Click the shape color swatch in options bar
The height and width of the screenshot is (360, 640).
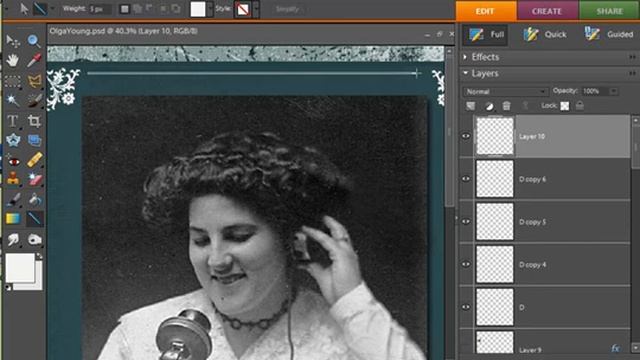[198, 9]
